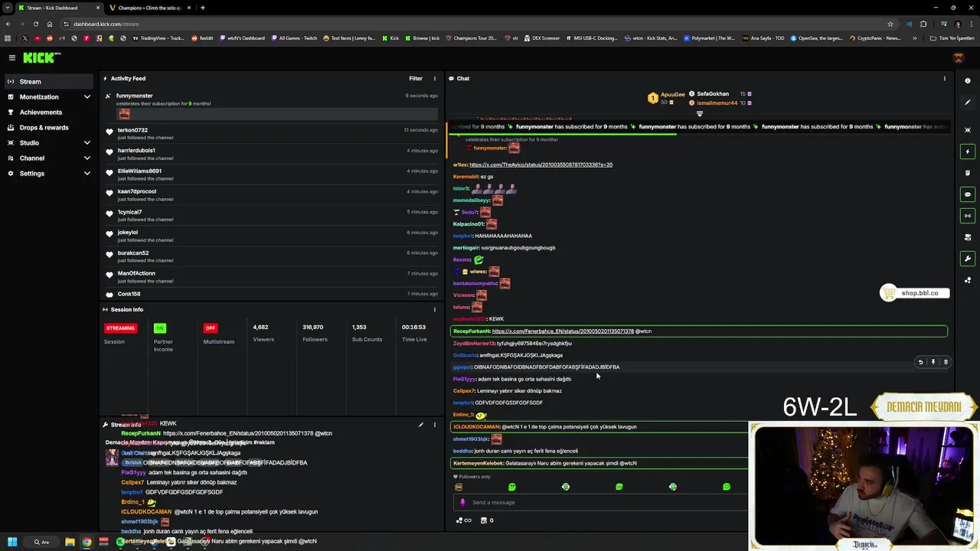980x551 pixels.
Task: Switch to the Champions browser tab
Action: [x=151, y=8]
